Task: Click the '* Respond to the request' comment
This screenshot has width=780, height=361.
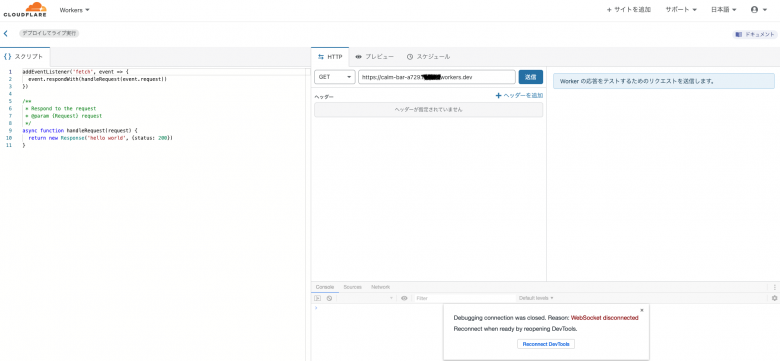Action: coord(60,108)
